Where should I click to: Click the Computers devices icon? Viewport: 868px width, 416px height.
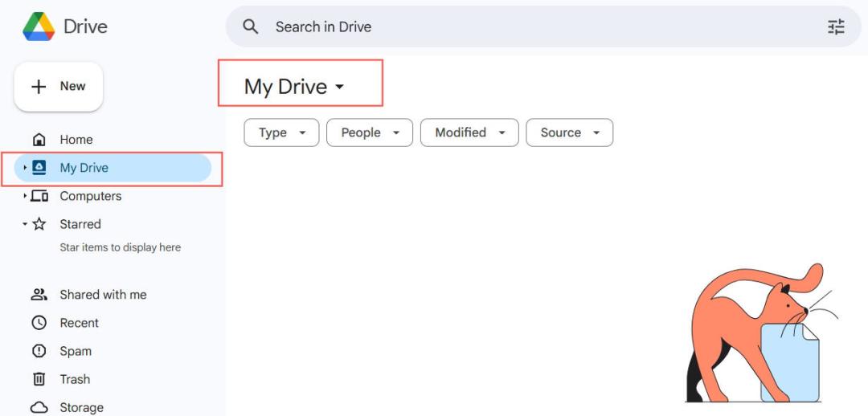(x=39, y=196)
